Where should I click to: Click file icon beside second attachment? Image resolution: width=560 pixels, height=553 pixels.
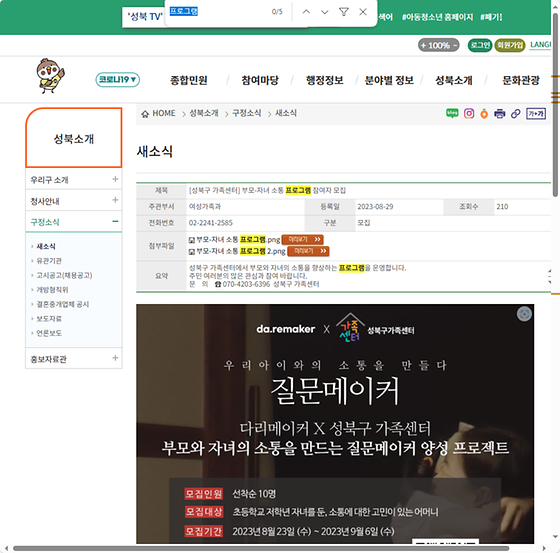(x=192, y=252)
